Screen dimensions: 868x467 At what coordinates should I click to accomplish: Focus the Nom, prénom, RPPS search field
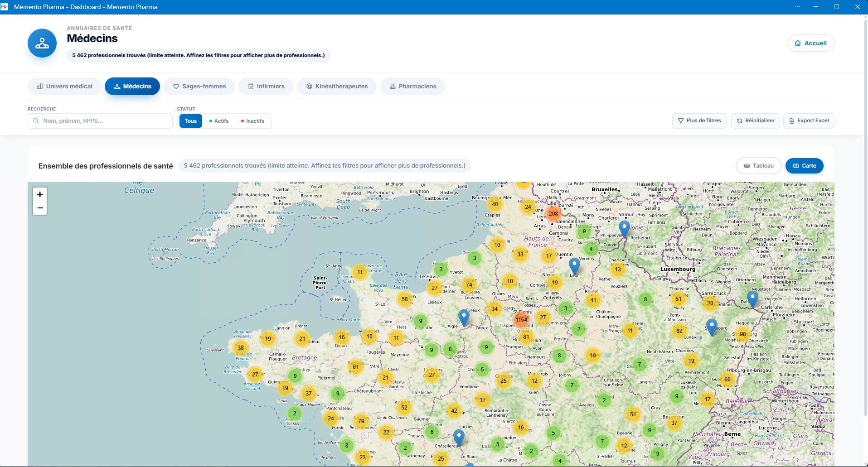coord(100,121)
